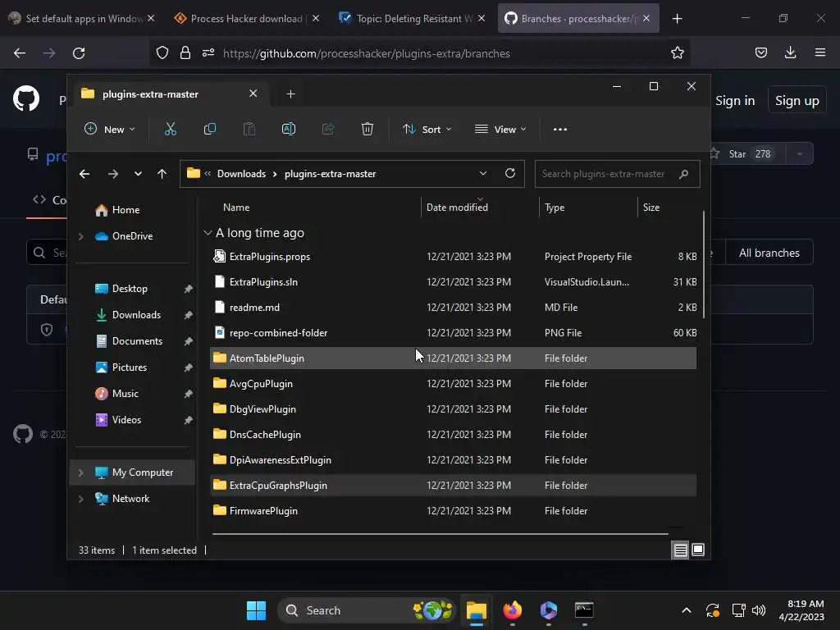Open the terminal app on the taskbar
The width and height of the screenshot is (840, 630).
pos(584,610)
